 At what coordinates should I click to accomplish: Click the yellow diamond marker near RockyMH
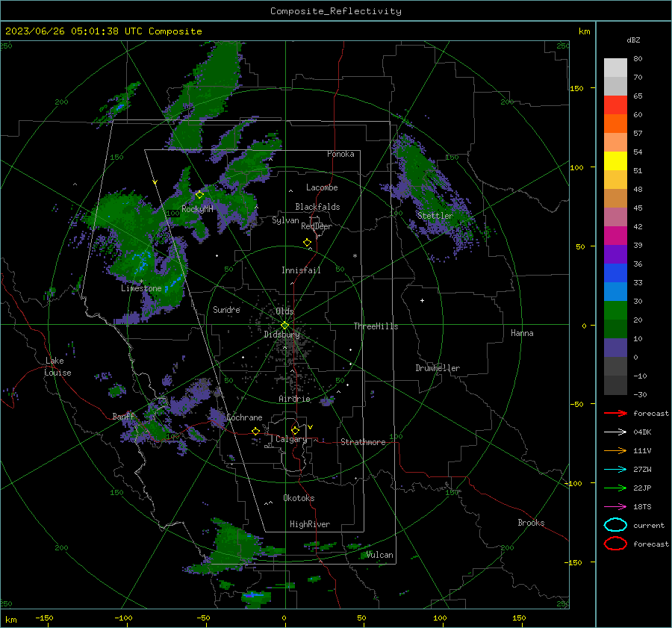[x=199, y=195]
